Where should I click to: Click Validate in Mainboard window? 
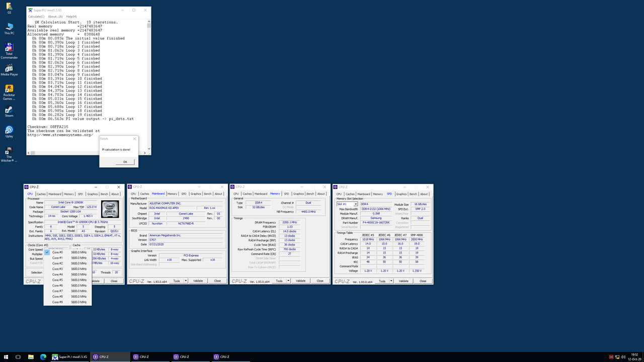tap(198, 281)
